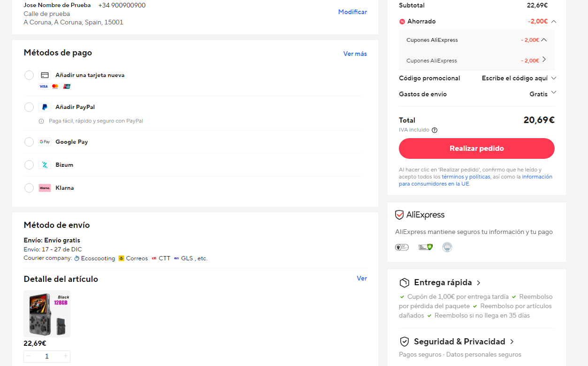Click the round blue seal badge
This screenshot has width=588, height=366.
pyautogui.click(x=447, y=247)
